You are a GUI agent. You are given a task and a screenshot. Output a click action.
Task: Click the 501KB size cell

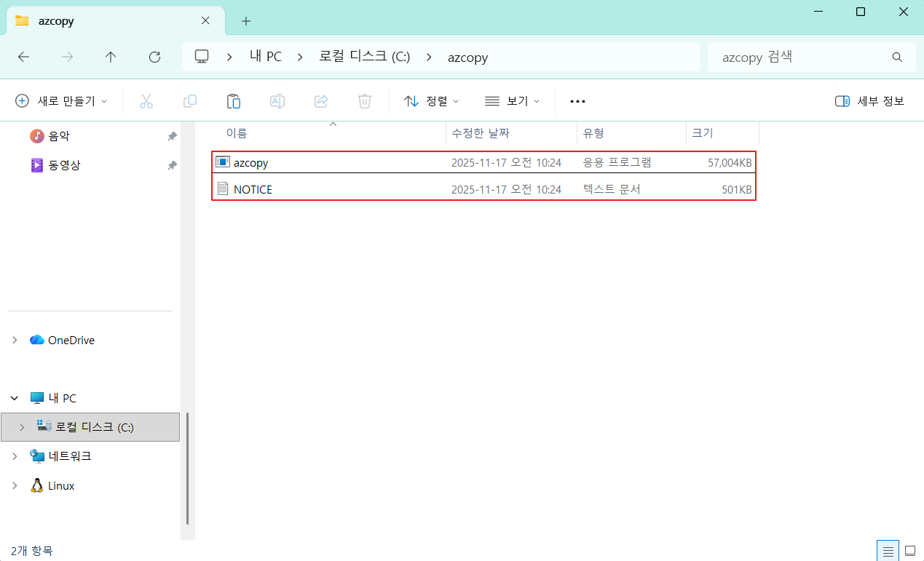pyautogui.click(x=737, y=190)
